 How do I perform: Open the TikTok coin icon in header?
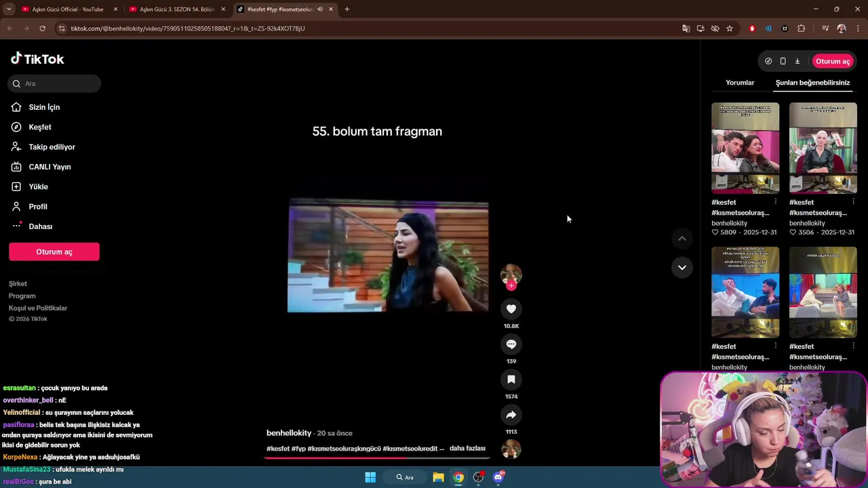click(x=768, y=61)
